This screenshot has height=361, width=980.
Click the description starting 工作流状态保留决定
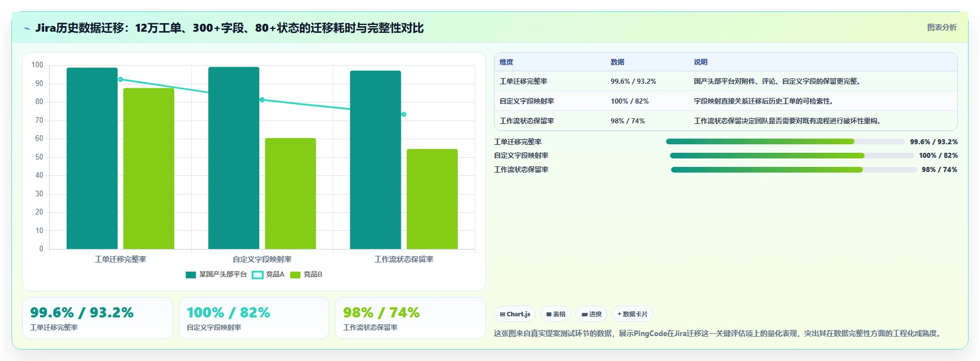pos(788,121)
